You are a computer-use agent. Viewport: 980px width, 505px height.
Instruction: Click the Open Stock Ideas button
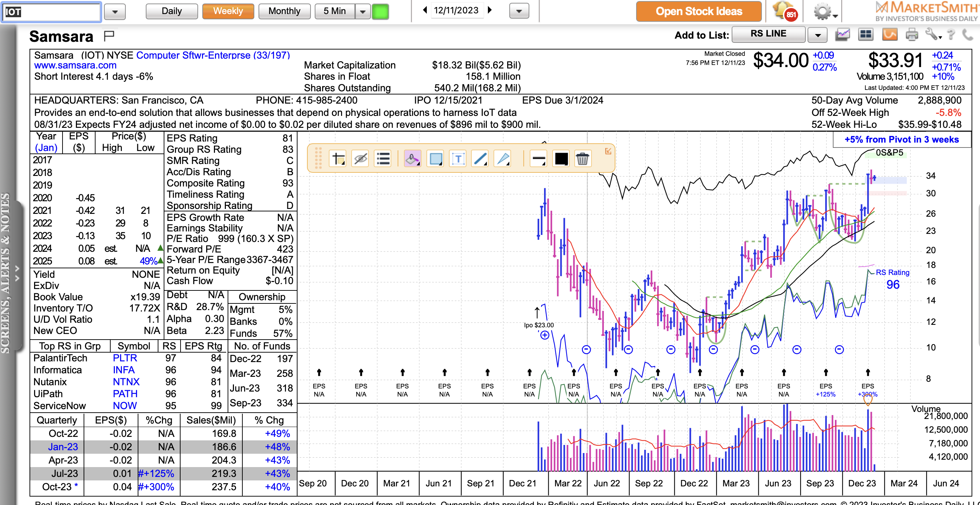[699, 11]
